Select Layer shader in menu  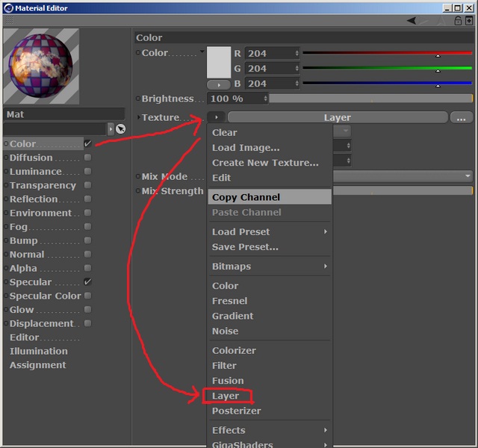pos(226,396)
